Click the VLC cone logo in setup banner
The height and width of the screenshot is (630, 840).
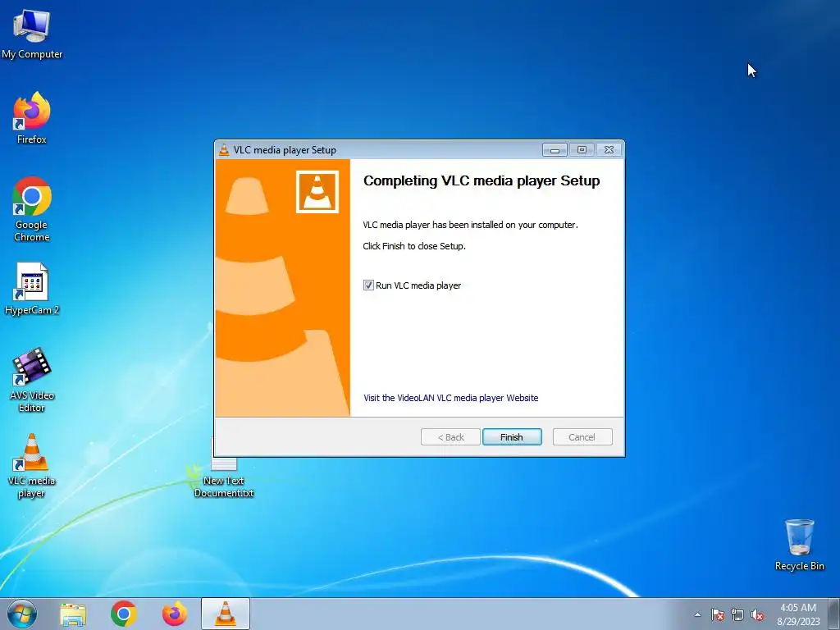(x=317, y=192)
